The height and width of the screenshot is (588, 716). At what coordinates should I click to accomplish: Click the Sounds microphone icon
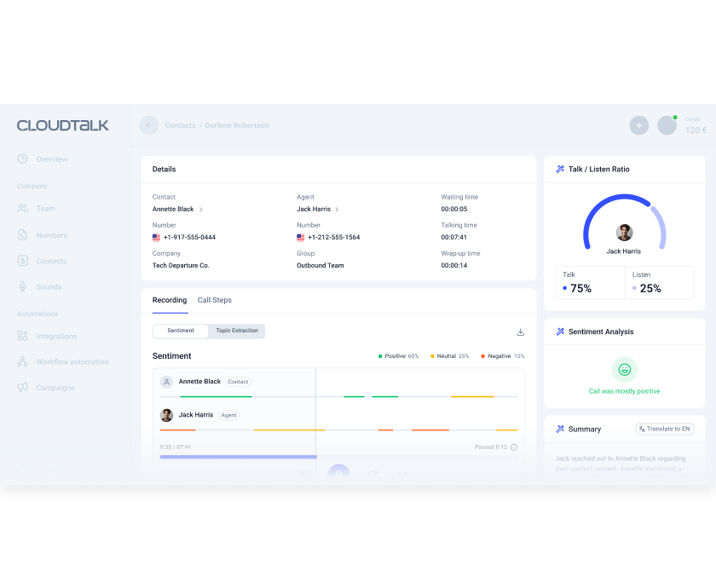pos(23,287)
